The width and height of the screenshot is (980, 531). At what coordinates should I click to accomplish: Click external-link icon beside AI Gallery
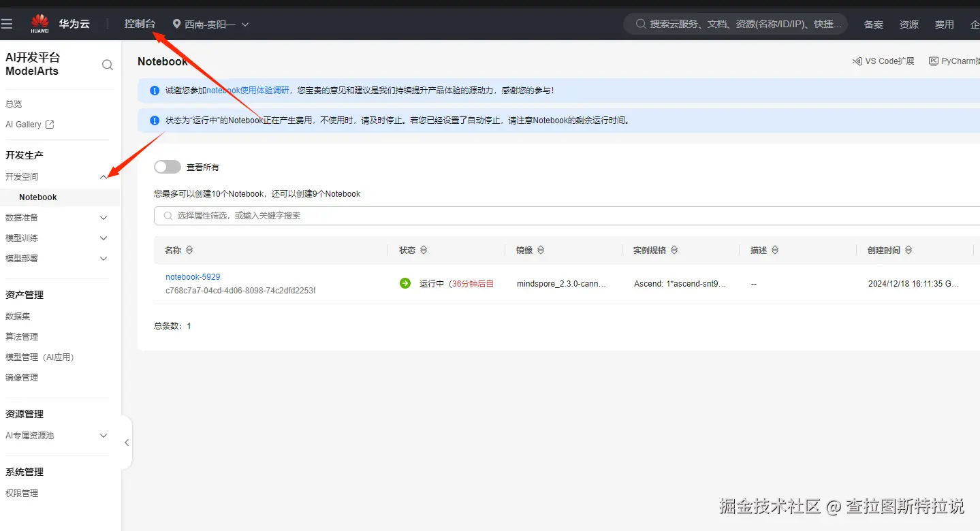pos(49,125)
